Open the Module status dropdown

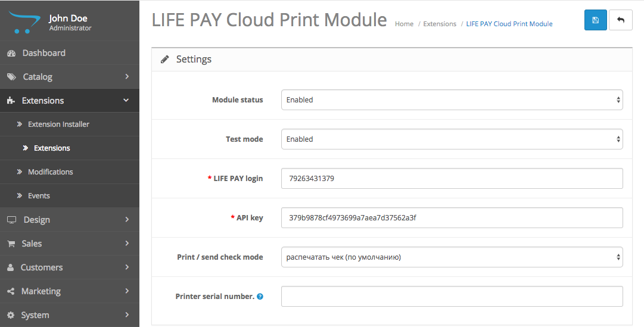[452, 100]
